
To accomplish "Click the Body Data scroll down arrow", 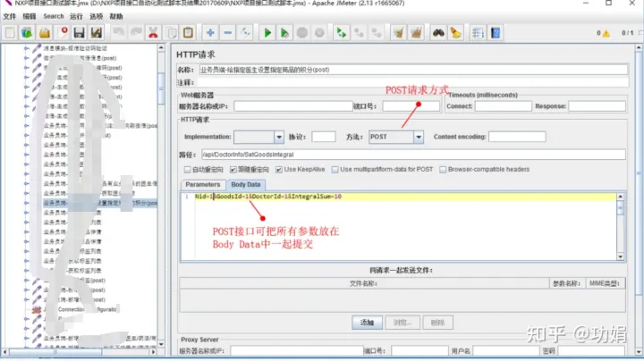I will click(620, 256).
